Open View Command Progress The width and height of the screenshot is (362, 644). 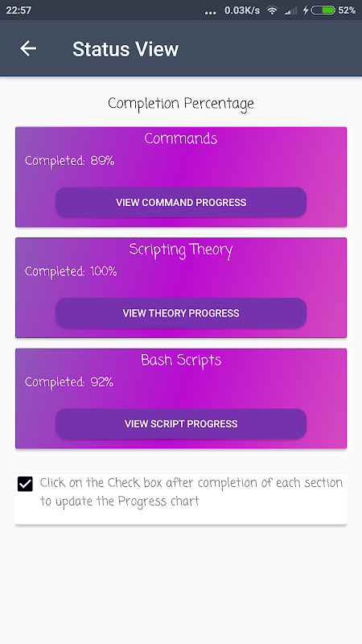181,202
